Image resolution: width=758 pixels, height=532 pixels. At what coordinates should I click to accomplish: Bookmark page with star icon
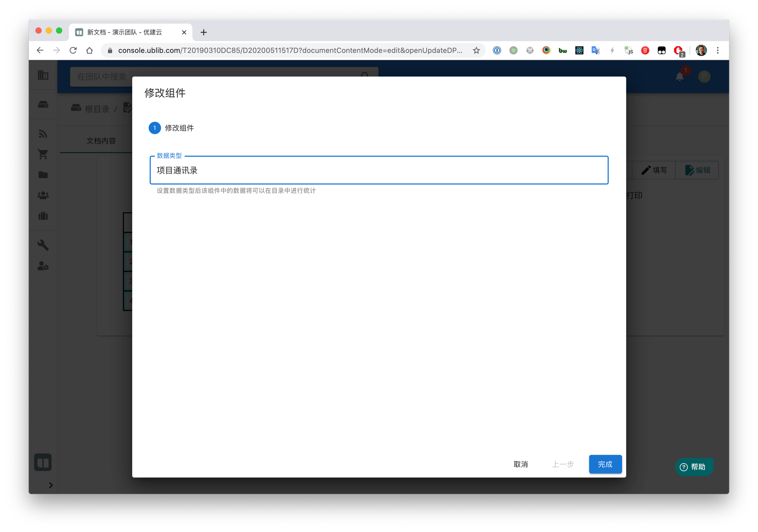coord(476,50)
